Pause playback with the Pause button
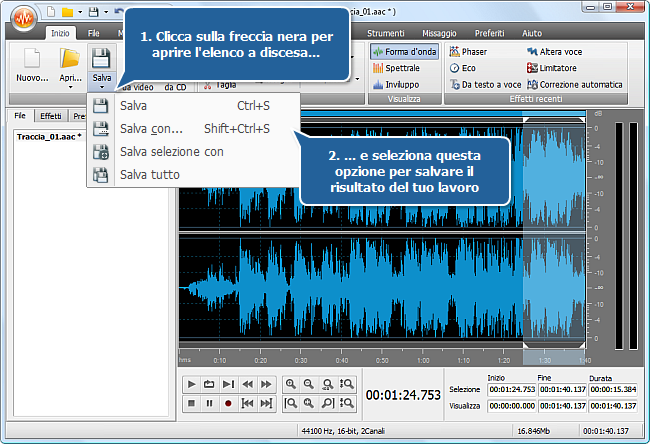This screenshot has height=444, width=650. click(209, 403)
